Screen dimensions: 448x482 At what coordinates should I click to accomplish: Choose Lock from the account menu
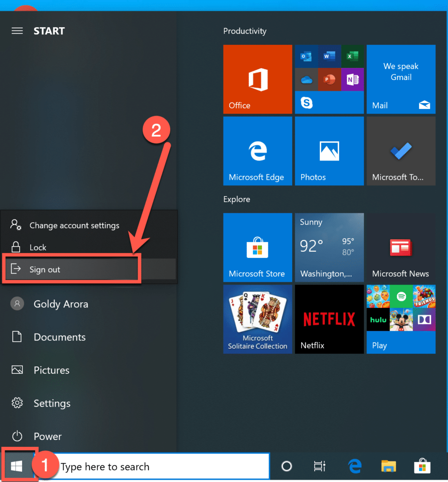(x=89, y=247)
